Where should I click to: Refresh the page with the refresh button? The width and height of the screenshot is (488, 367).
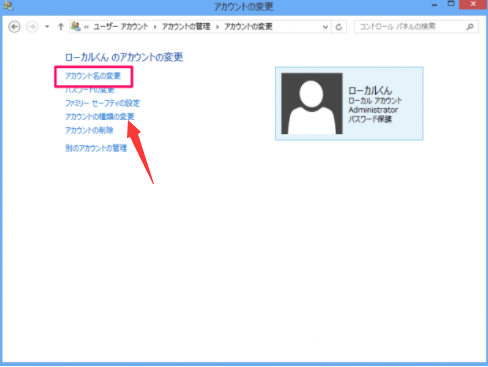339,27
